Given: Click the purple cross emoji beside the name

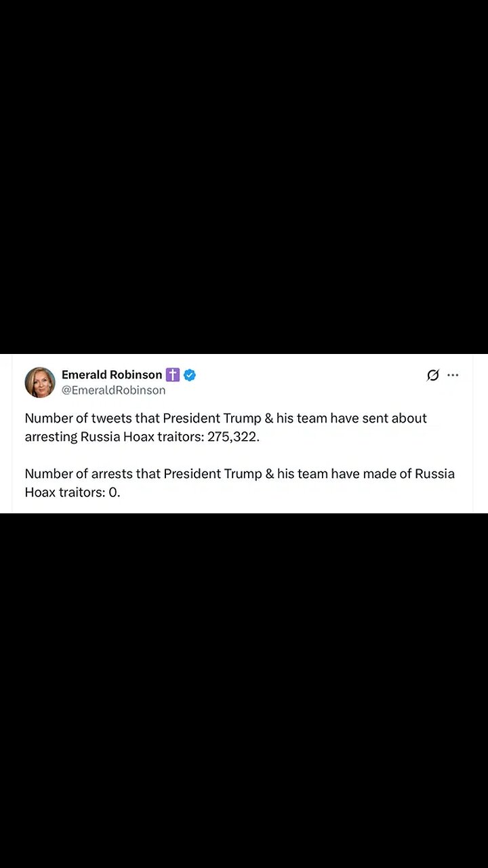Looking at the screenshot, I should pyautogui.click(x=173, y=374).
